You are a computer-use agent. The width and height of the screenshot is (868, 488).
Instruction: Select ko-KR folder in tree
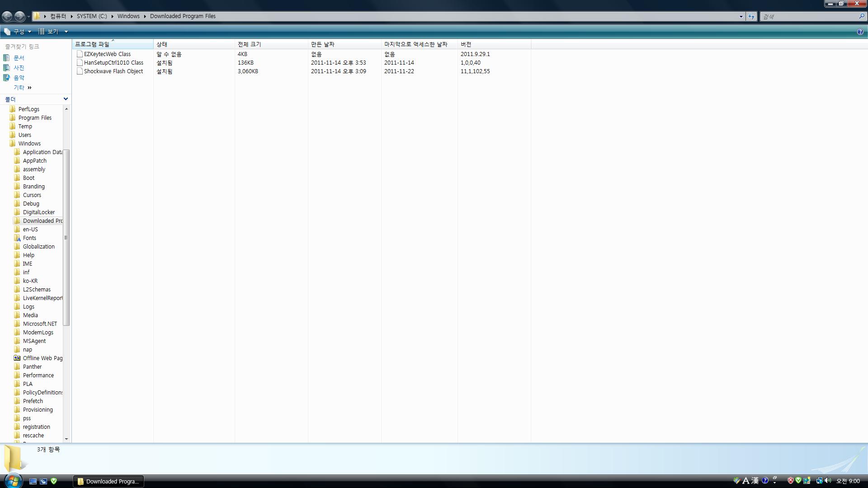click(x=30, y=281)
